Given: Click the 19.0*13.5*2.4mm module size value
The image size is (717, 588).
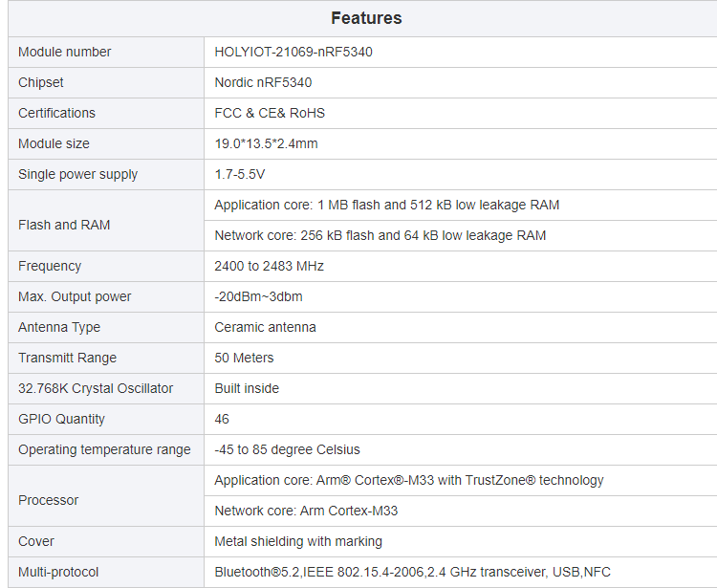Looking at the screenshot, I should (x=266, y=143).
